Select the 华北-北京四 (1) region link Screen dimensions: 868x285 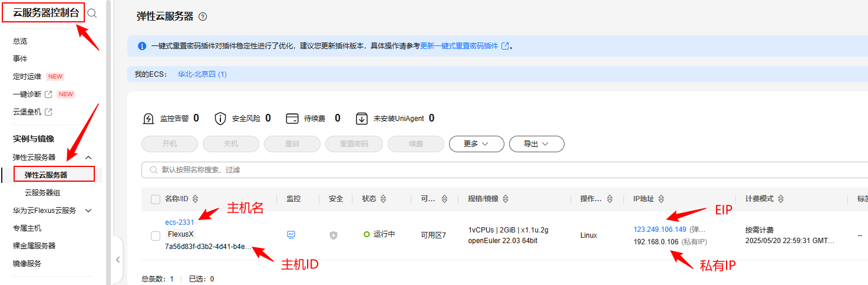[202, 74]
